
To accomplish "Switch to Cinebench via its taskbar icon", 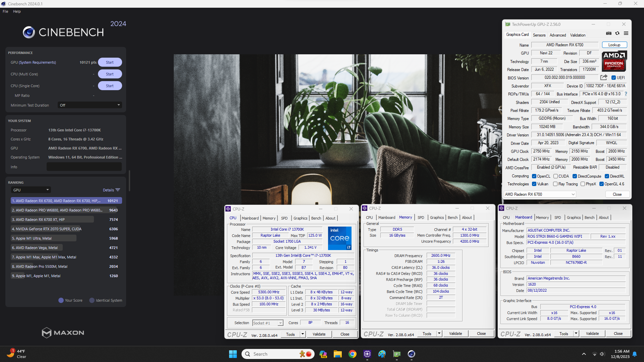I will (x=412, y=354).
